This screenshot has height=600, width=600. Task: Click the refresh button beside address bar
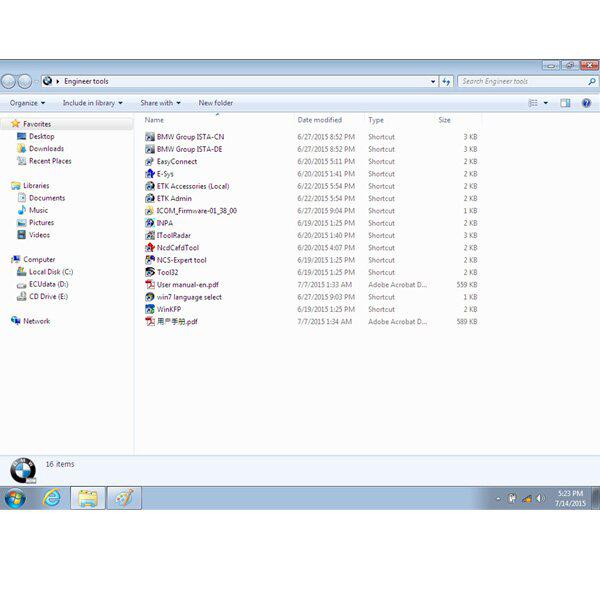tap(446, 81)
